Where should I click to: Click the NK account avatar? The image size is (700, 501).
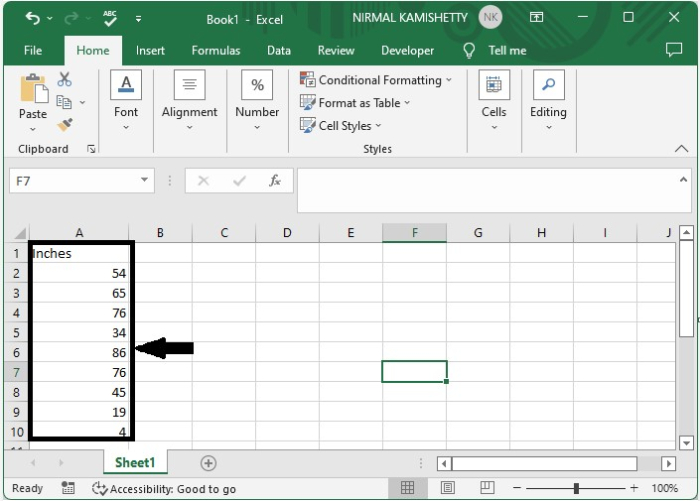pyautogui.click(x=490, y=17)
